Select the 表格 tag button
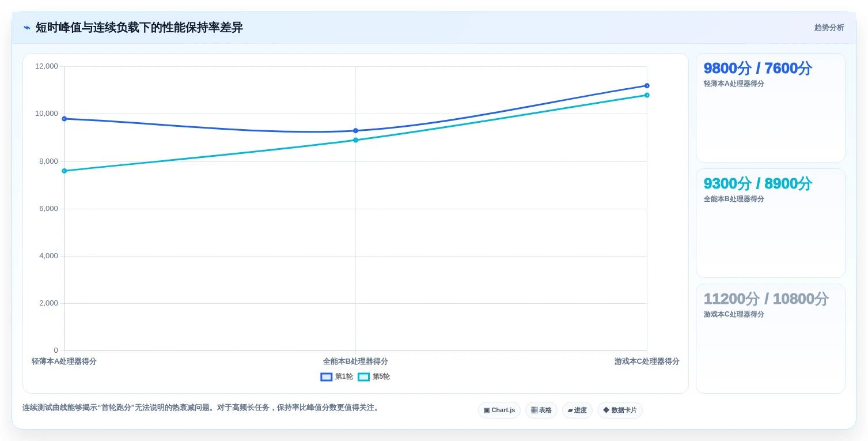This screenshot has height=441, width=868. pyautogui.click(x=541, y=410)
